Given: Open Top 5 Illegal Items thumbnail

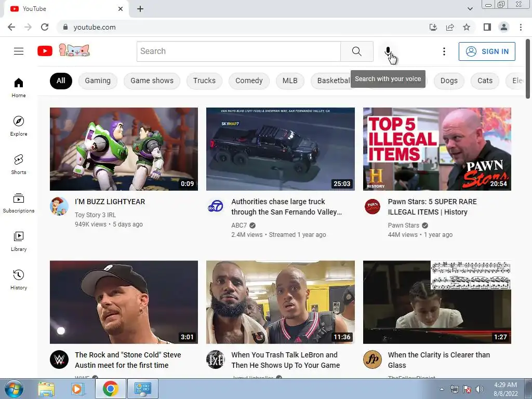Looking at the screenshot, I should (x=437, y=149).
